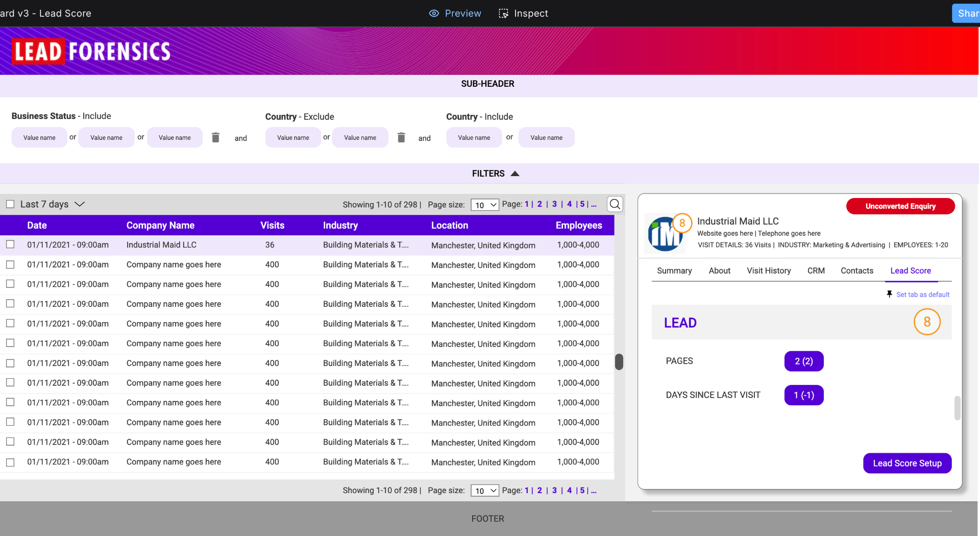Click the Employees column header
This screenshot has width=980, height=536.
click(x=579, y=225)
